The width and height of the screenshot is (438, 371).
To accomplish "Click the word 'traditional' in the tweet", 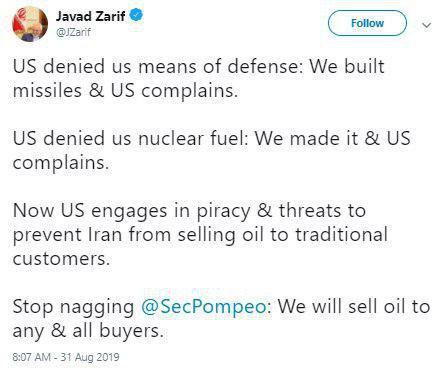I will (x=341, y=234).
